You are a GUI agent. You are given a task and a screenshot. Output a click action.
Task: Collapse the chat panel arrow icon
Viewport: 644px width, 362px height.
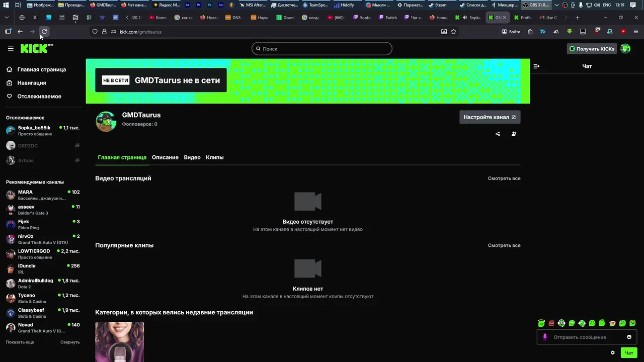536,66
